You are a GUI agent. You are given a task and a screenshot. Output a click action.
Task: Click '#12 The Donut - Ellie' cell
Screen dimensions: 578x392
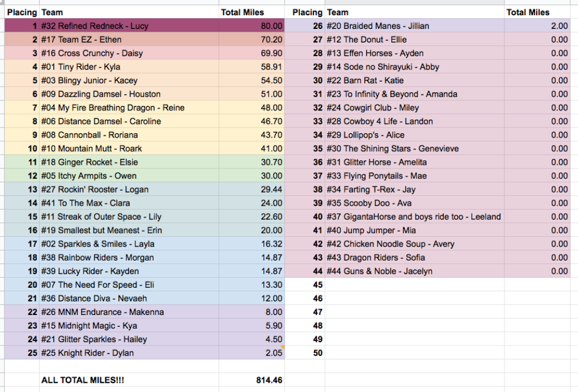pyautogui.click(x=415, y=40)
